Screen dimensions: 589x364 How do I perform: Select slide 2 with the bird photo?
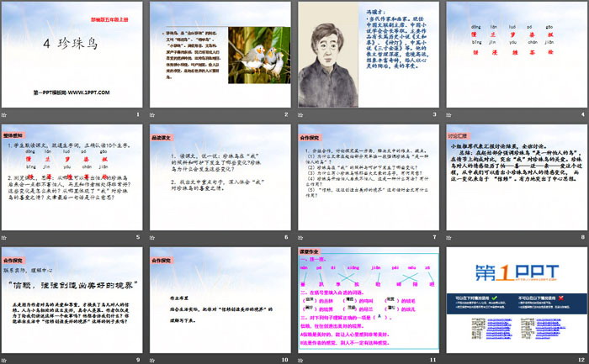220,55
